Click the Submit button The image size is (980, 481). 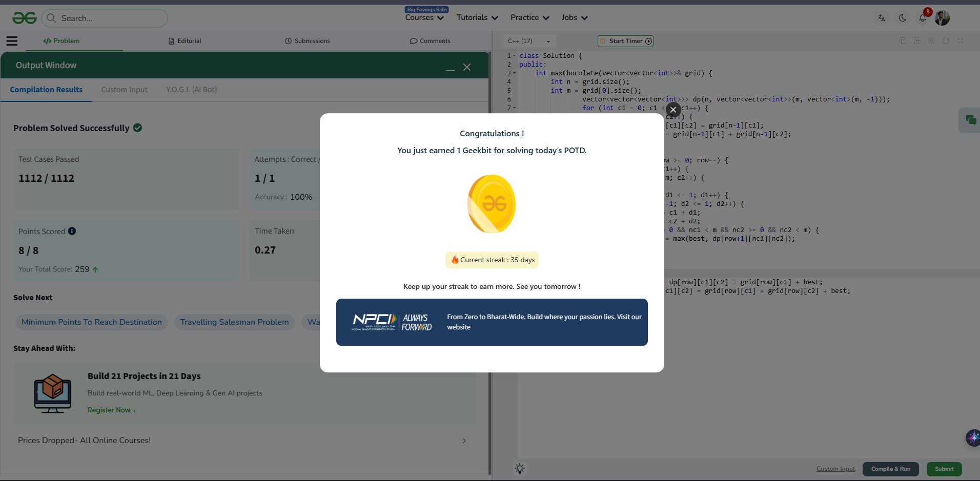coord(944,469)
